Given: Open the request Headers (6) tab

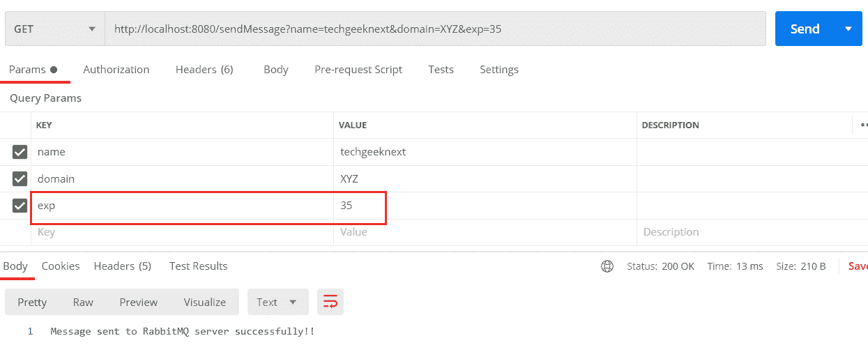Looking at the screenshot, I should (x=204, y=70).
